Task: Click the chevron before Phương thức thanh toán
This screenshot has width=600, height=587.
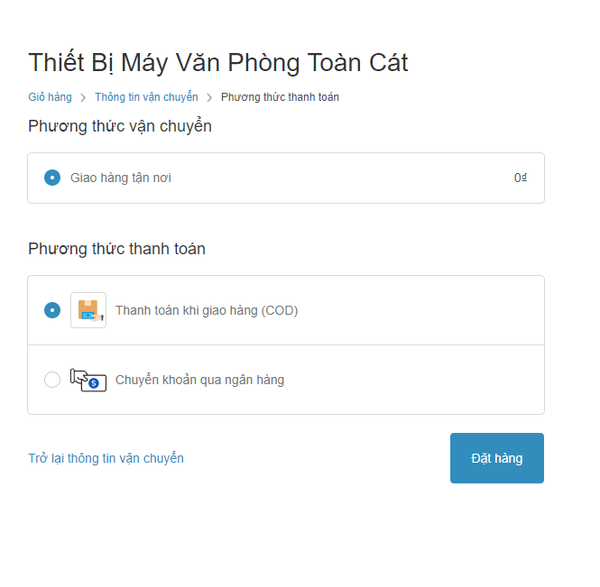Action: (209, 98)
